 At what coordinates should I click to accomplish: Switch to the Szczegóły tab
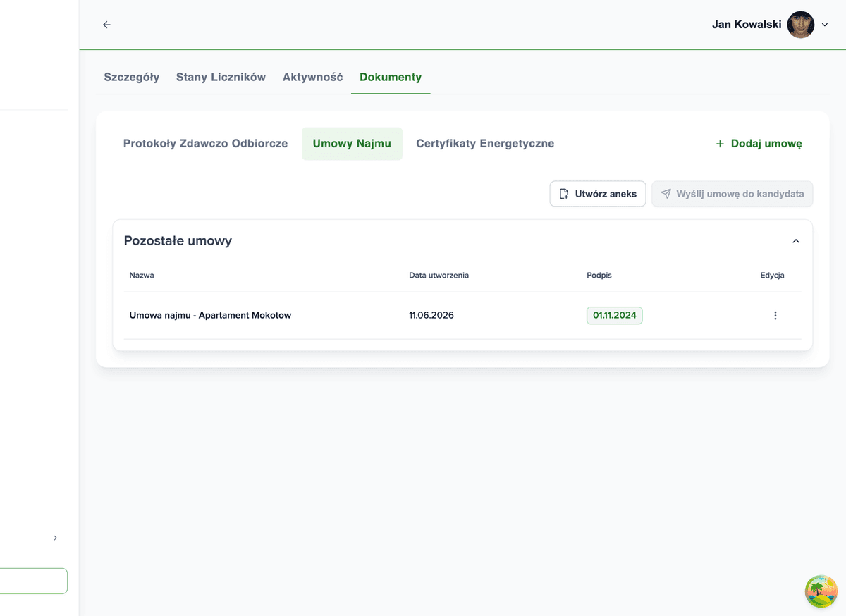(132, 78)
